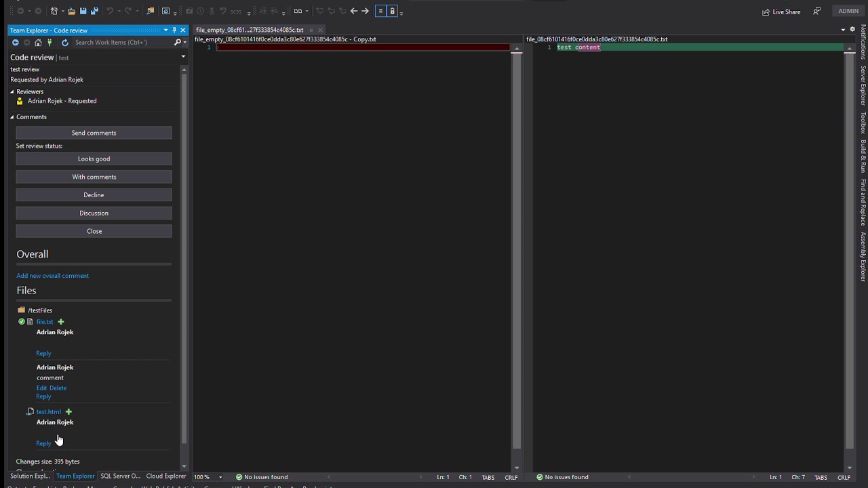Click the green plus beside file.txt
The image size is (868, 488).
click(x=60, y=322)
